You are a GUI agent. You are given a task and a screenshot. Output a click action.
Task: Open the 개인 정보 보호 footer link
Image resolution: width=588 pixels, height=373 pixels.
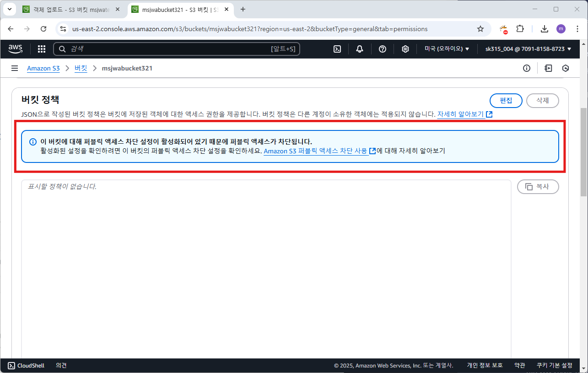pos(485,365)
